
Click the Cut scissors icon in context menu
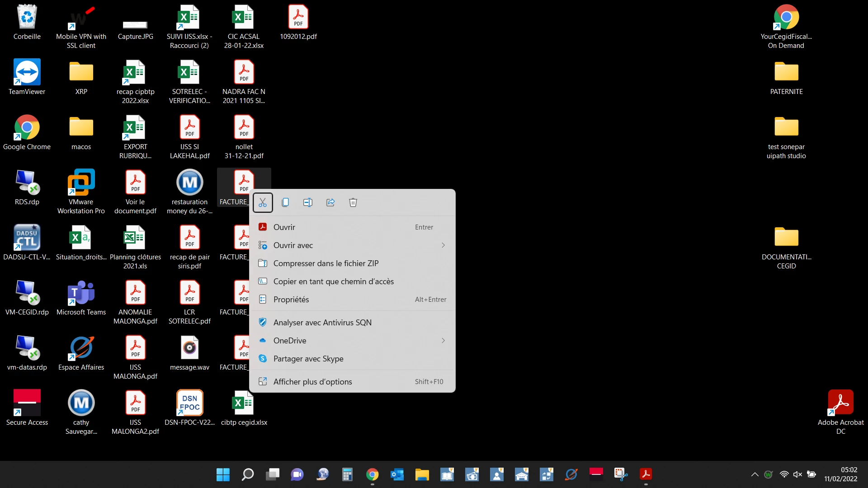coord(263,202)
